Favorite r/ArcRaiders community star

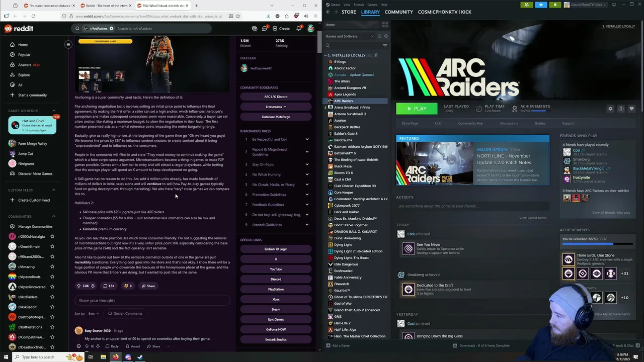click(52, 297)
